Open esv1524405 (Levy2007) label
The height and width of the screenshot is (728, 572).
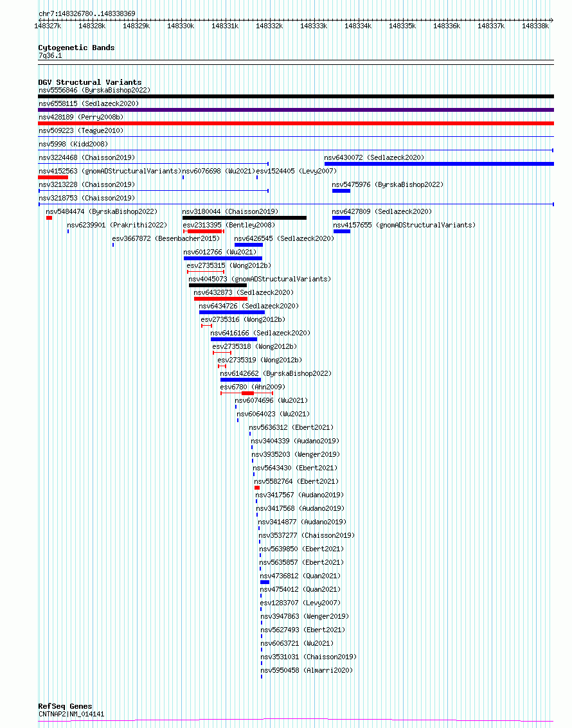[296, 171]
